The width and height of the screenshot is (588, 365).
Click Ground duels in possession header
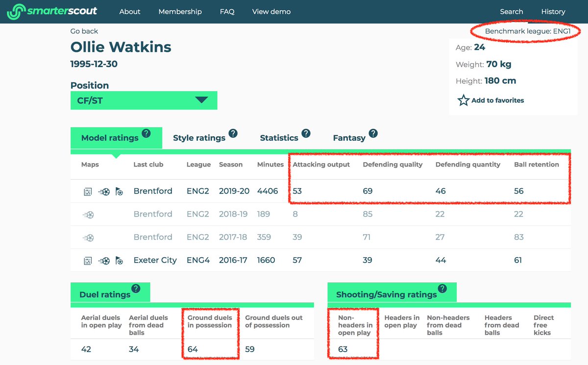pyautogui.click(x=210, y=321)
